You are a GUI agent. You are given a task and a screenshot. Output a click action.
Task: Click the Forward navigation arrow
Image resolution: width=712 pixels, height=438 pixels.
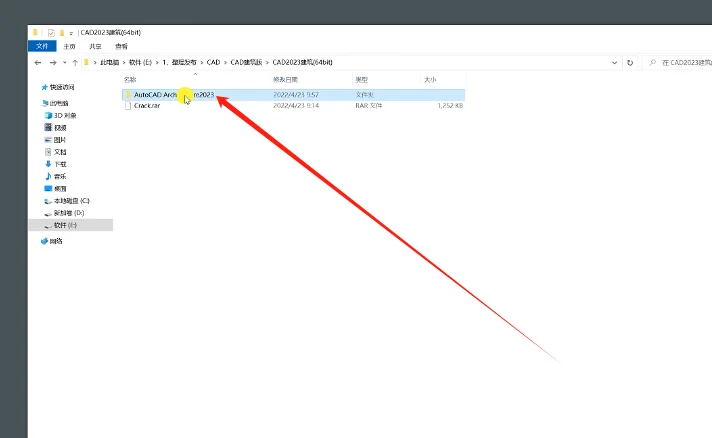point(53,63)
